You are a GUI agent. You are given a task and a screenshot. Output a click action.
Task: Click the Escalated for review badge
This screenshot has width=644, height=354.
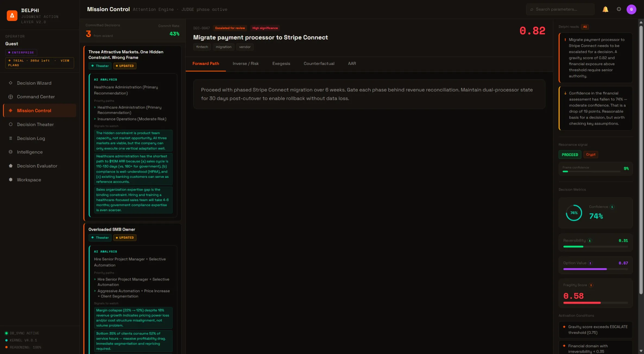point(230,28)
